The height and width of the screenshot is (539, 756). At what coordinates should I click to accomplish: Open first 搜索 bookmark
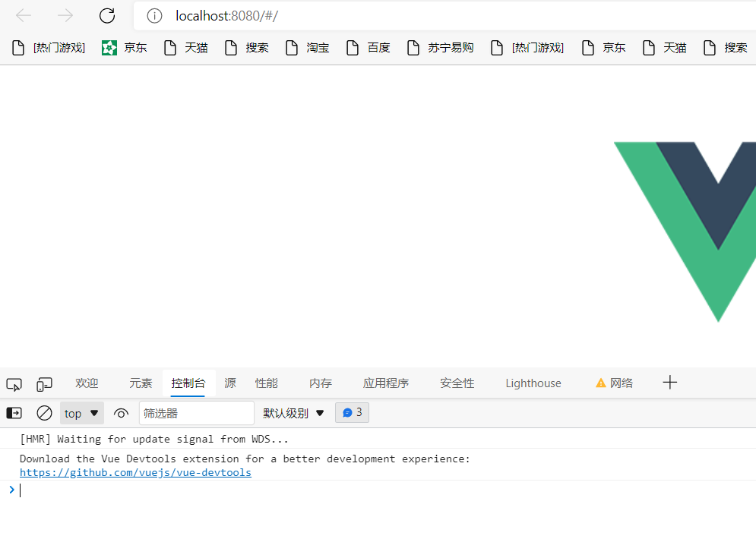point(247,48)
